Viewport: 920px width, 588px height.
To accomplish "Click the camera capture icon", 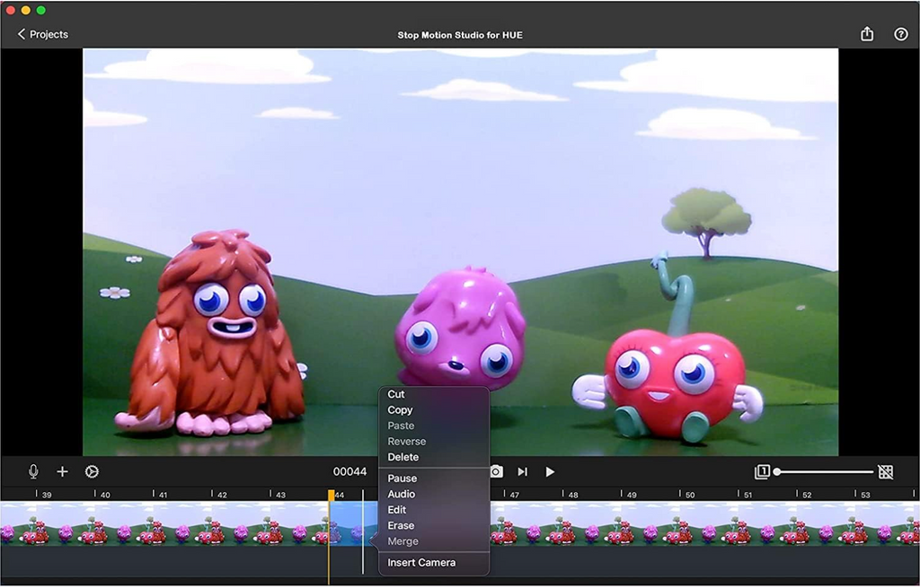I will 496,471.
